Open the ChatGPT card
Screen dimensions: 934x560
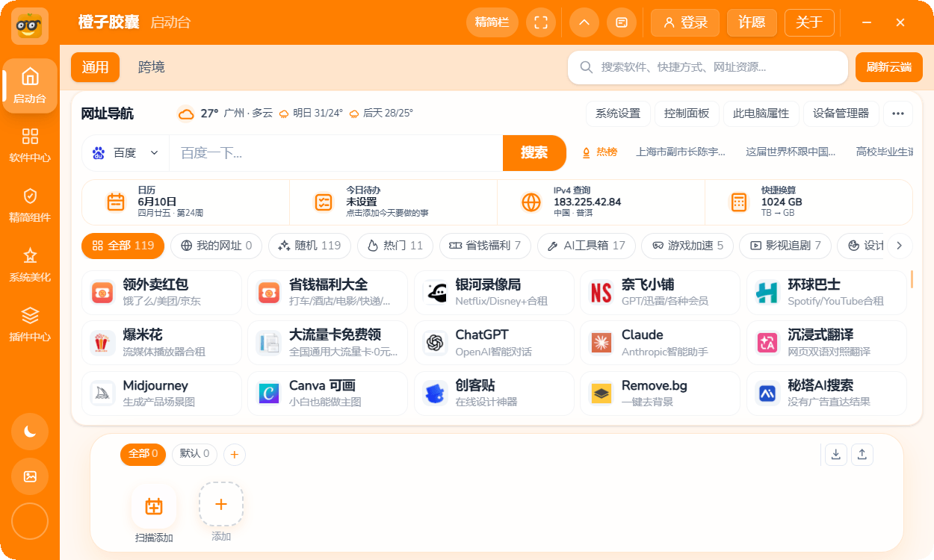click(x=494, y=343)
